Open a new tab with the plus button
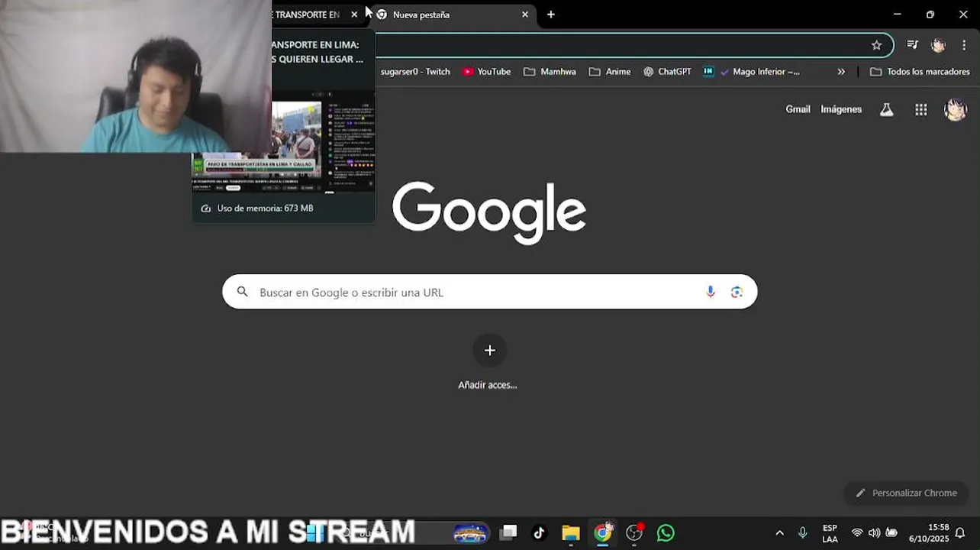Image resolution: width=980 pixels, height=550 pixels. click(x=551, y=15)
